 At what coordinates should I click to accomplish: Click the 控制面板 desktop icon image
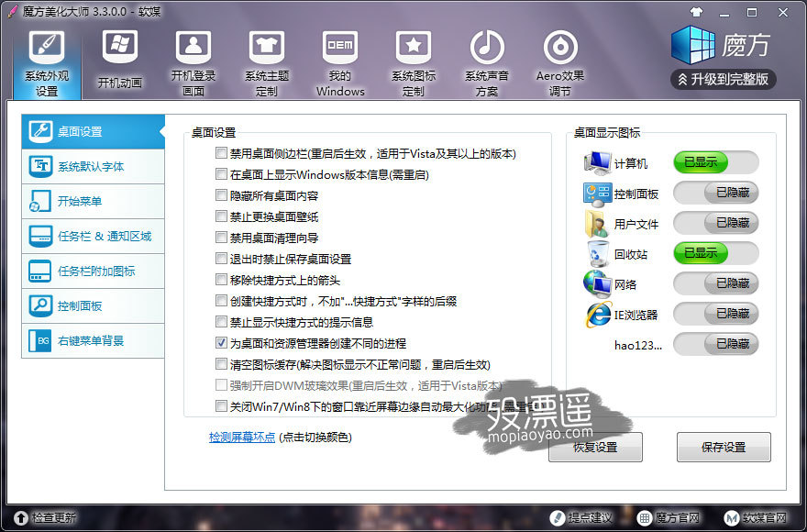coord(598,194)
